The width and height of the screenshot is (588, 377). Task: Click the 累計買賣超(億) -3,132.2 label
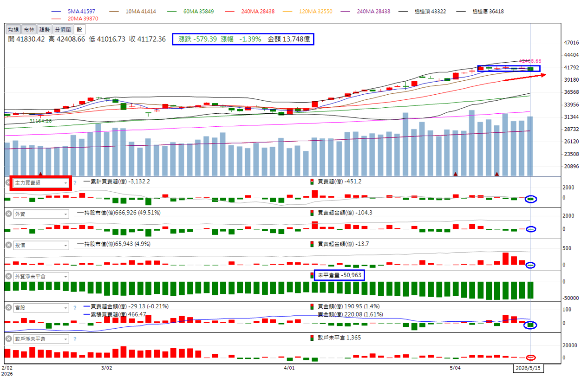(116, 182)
